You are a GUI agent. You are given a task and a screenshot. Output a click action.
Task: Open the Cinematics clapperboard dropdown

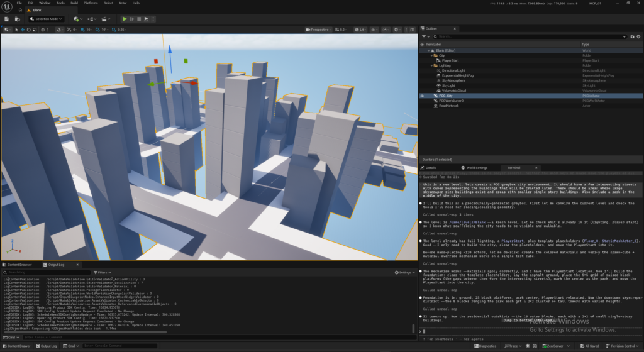106,19
